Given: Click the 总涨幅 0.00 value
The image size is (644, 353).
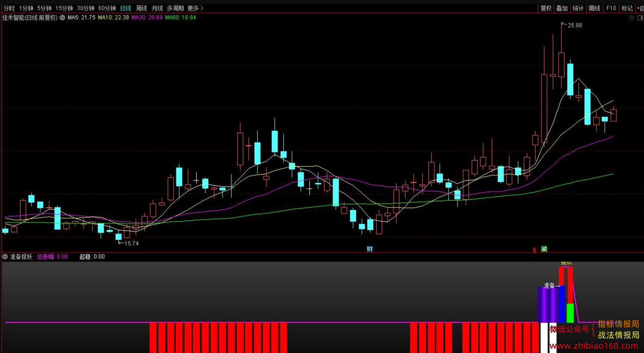Looking at the screenshot, I should [x=52, y=257].
